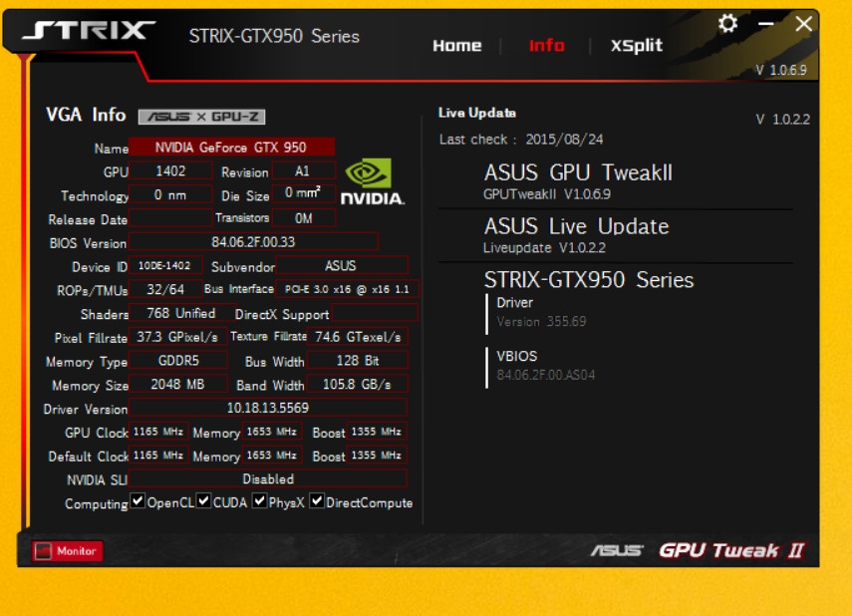Click the ASUS x GPU-Z badge
Image resolution: width=852 pixels, height=616 pixels.
tap(201, 117)
